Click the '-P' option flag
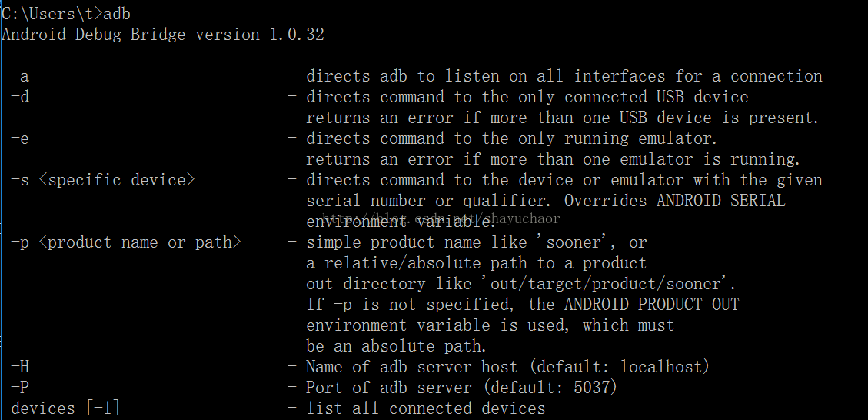The height and width of the screenshot is (420, 868). (20, 388)
